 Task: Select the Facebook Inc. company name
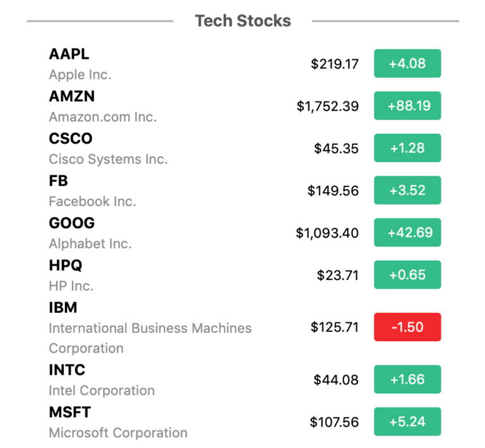[92, 202]
